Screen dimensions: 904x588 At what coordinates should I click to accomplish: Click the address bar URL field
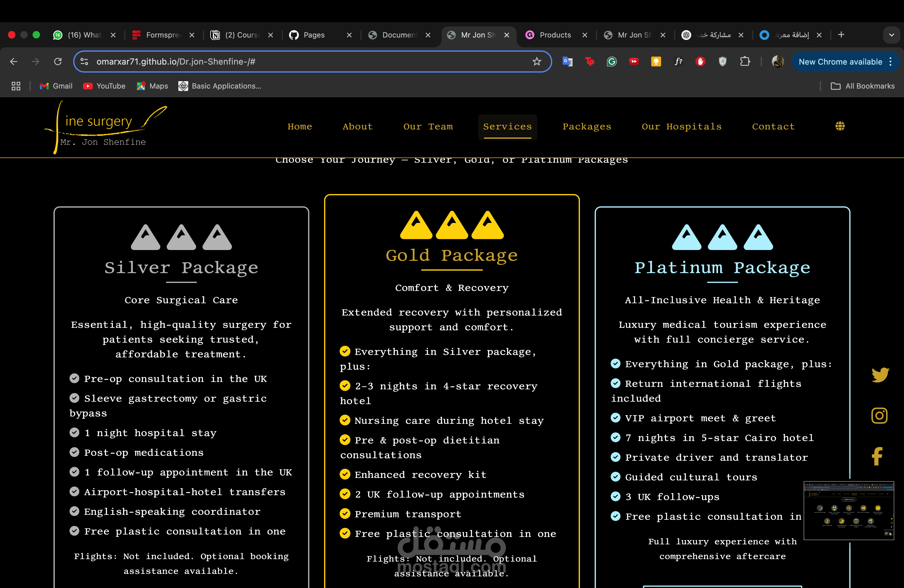point(304,62)
